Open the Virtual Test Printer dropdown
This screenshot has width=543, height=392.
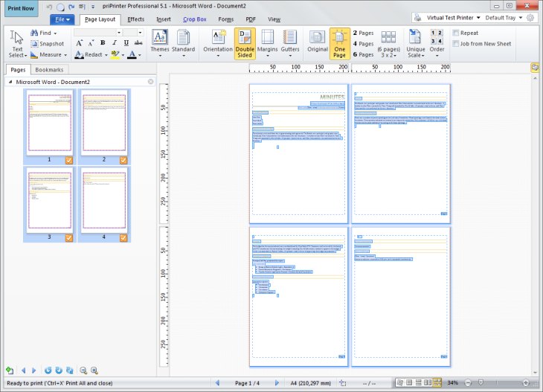pos(478,18)
